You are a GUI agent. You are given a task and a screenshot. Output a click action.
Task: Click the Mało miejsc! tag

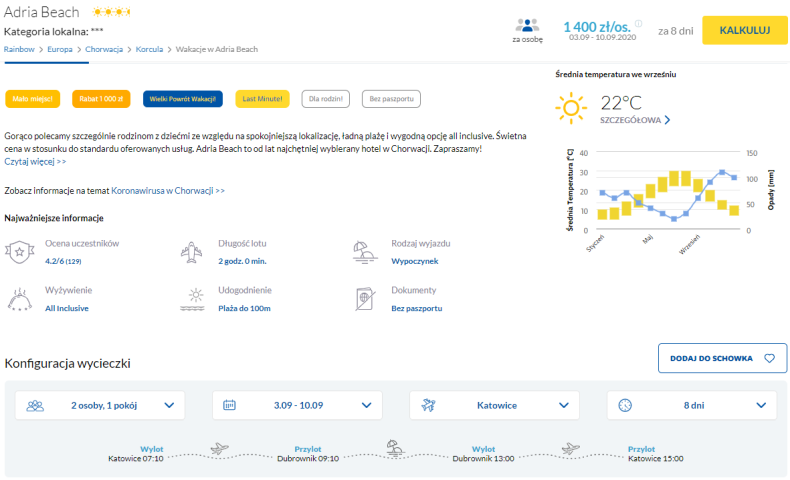pos(33,99)
